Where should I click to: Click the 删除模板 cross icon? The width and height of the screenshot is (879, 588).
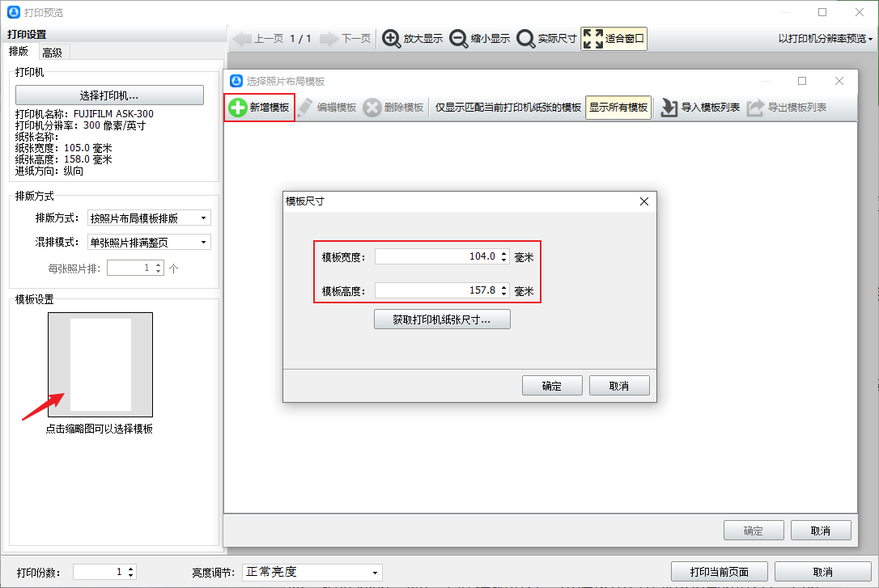pyautogui.click(x=372, y=108)
